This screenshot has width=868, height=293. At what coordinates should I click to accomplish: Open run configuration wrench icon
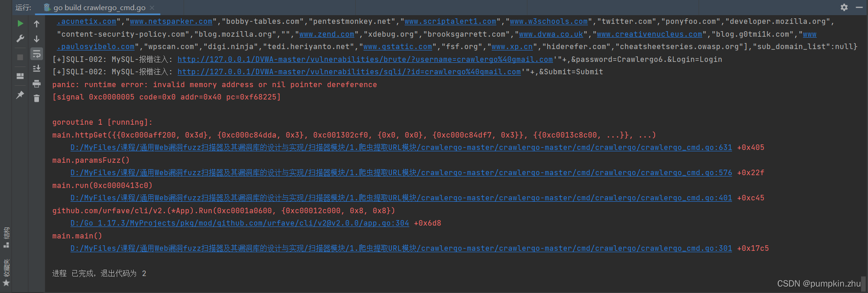20,39
